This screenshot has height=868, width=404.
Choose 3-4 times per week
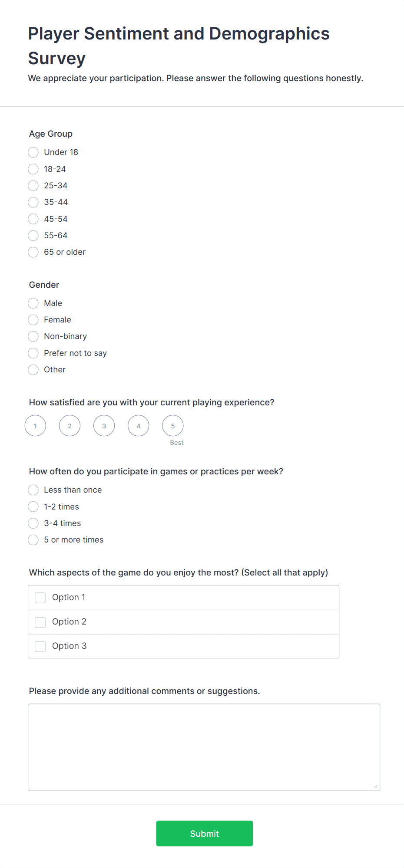pos(33,523)
